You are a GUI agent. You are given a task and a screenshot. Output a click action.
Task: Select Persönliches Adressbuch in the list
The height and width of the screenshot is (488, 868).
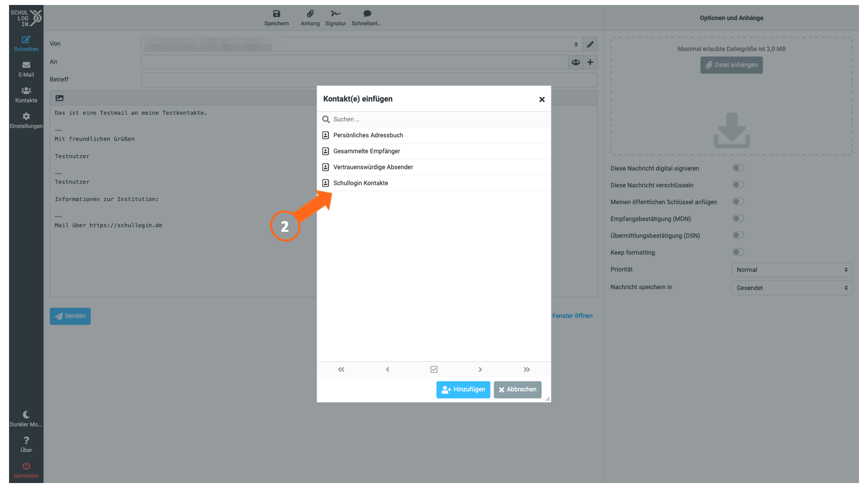(434, 135)
